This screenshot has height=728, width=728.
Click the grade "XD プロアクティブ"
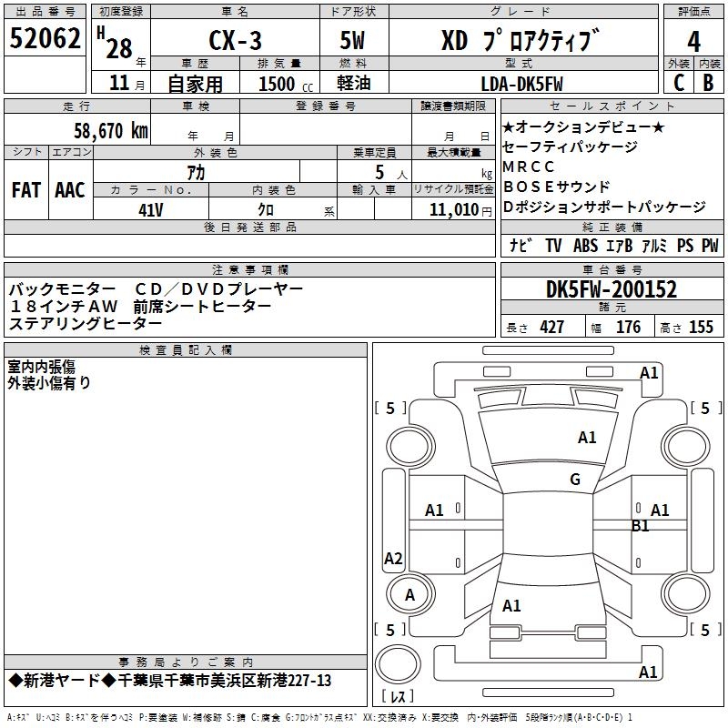click(521, 40)
